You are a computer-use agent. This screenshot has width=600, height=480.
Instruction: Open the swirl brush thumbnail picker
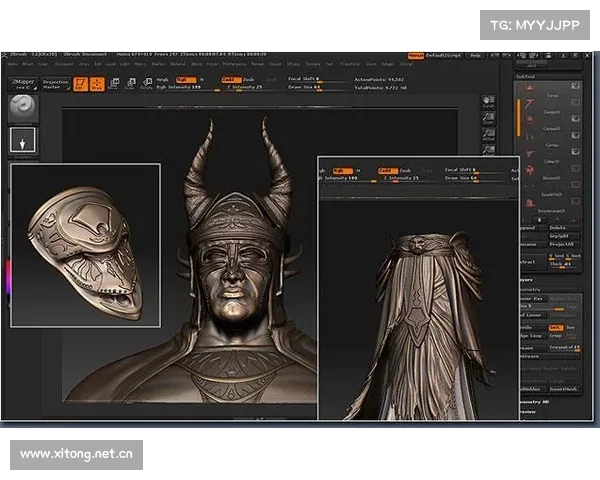coord(23,108)
